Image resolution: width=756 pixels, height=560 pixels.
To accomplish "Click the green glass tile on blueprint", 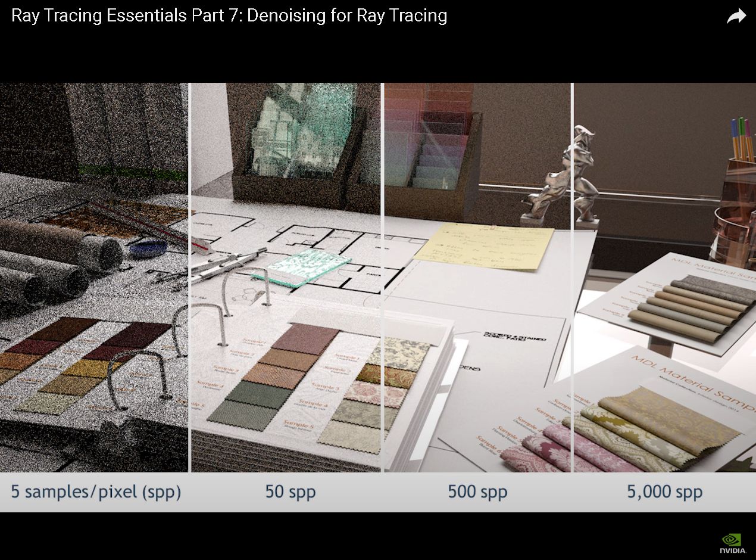I will (302, 266).
